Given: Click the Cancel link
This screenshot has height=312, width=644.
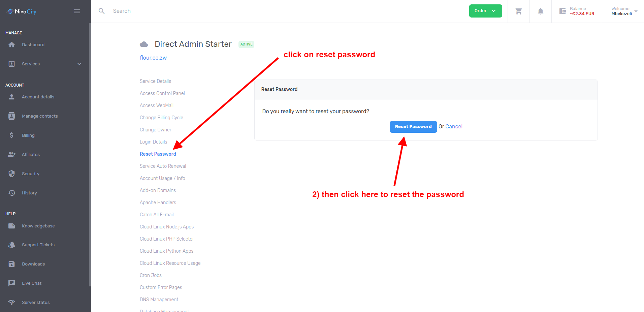Looking at the screenshot, I should [454, 127].
